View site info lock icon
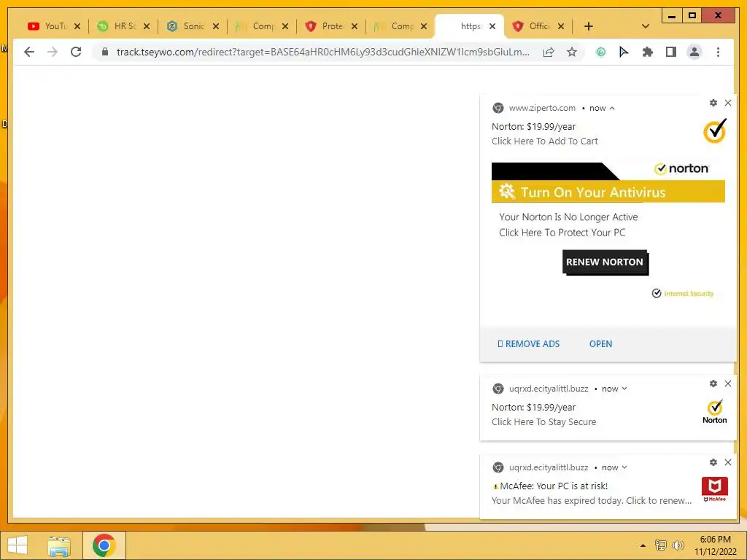The height and width of the screenshot is (560, 747). [x=105, y=52]
